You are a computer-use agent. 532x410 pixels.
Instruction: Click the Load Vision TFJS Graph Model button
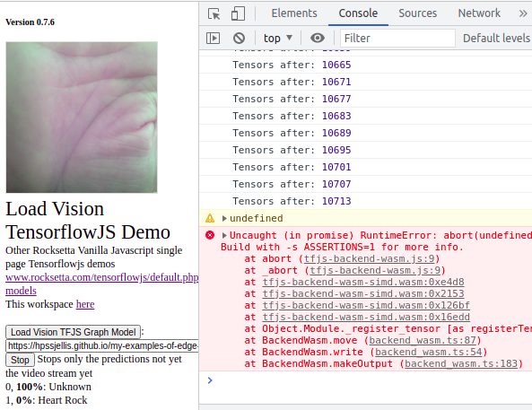(x=73, y=332)
